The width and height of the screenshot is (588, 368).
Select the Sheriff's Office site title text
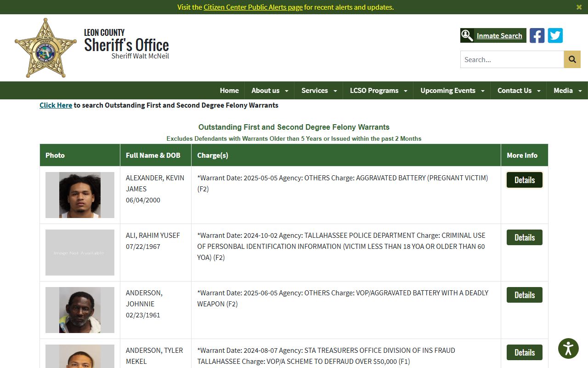pos(126,45)
